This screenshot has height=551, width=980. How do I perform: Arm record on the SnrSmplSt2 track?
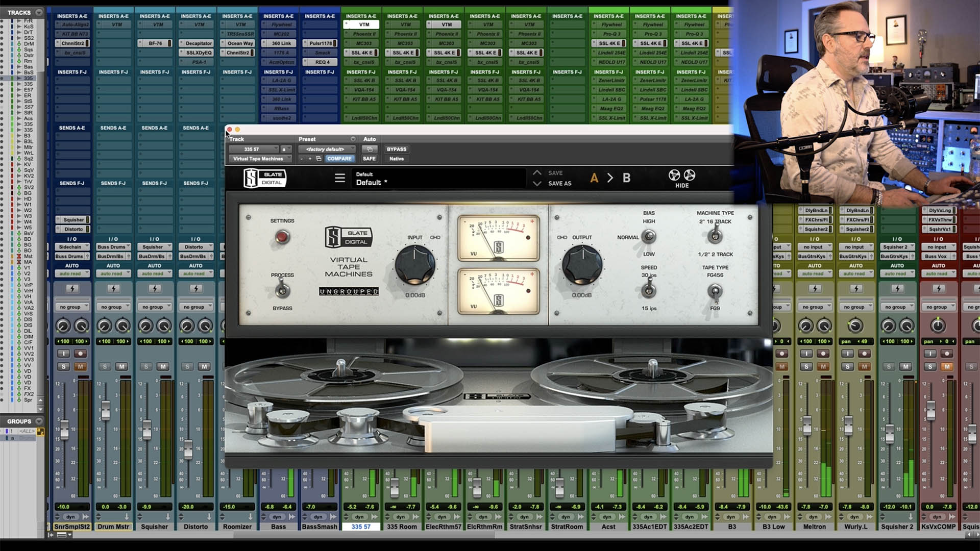(80, 354)
